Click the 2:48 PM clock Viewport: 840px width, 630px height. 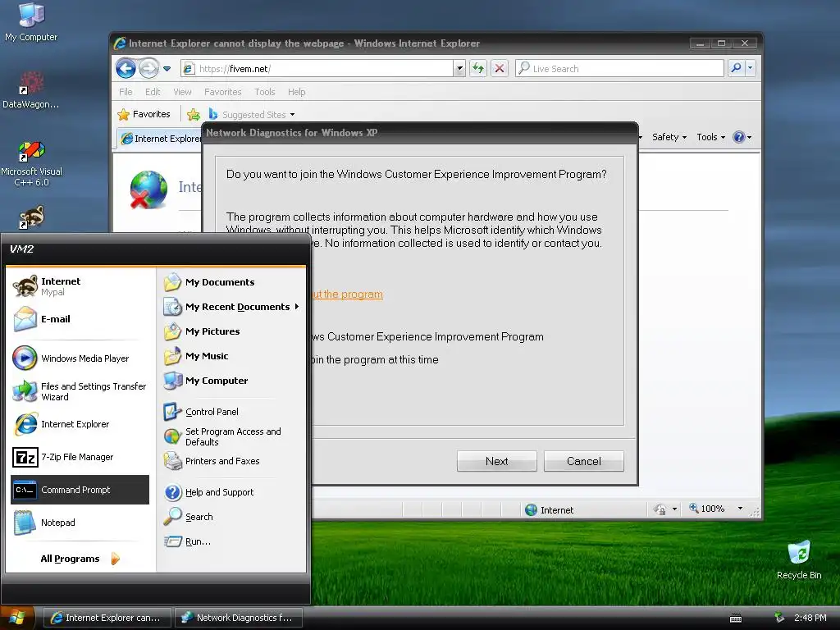[x=810, y=618]
